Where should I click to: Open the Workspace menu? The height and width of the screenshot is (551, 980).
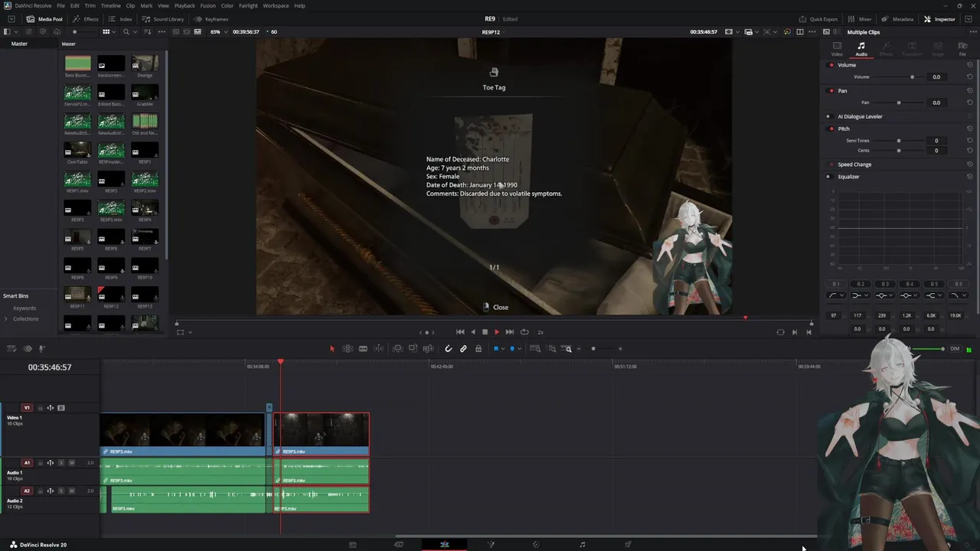(x=276, y=5)
